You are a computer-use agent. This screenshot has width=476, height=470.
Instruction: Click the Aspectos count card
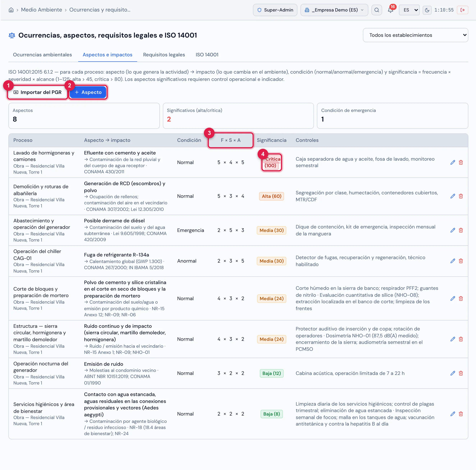(x=84, y=116)
